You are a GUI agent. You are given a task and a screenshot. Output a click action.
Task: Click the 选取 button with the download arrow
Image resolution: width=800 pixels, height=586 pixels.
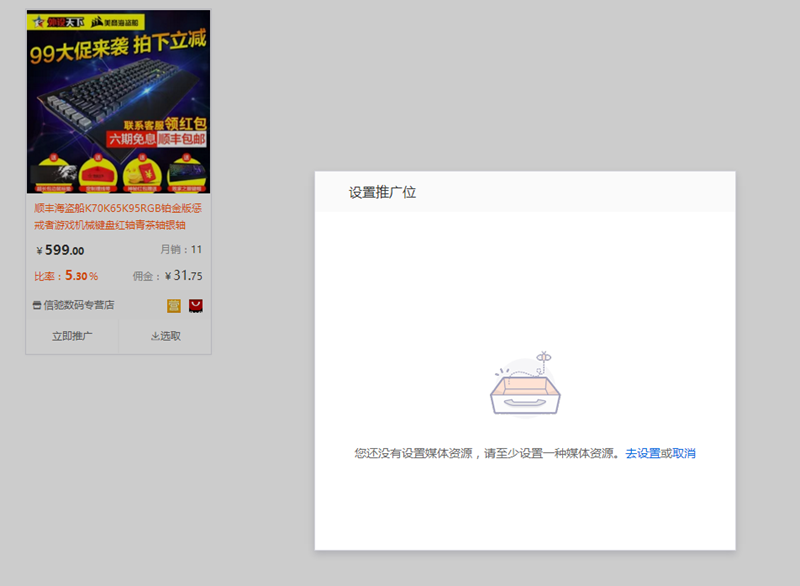pos(165,336)
